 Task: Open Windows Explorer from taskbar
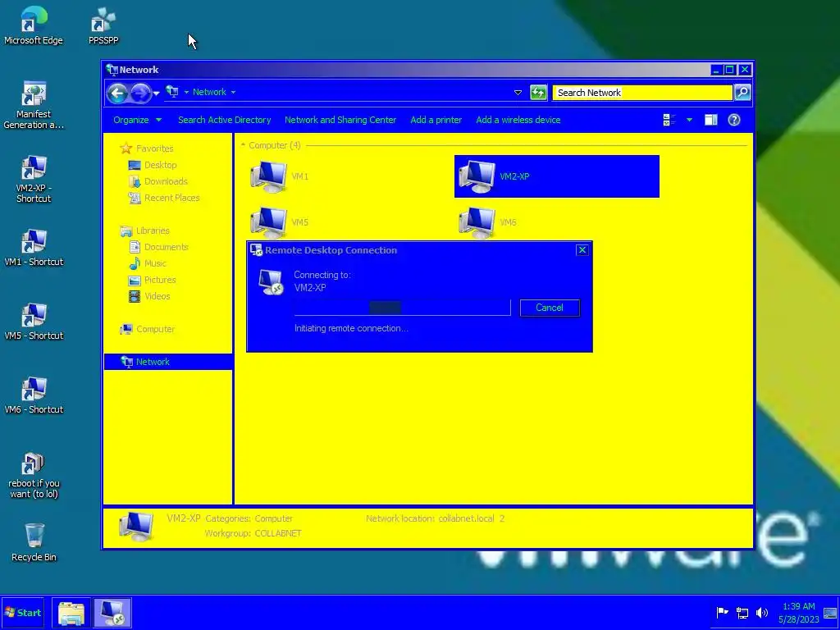click(71, 613)
